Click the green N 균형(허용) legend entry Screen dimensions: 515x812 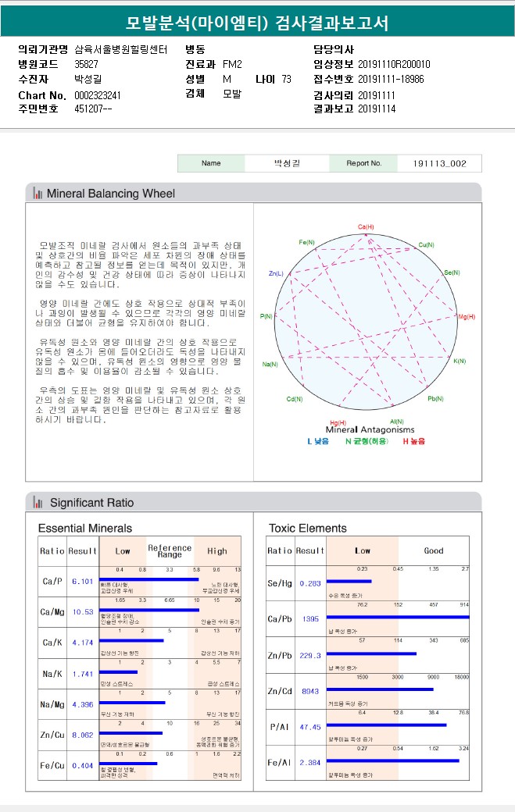pyautogui.click(x=367, y=441)
